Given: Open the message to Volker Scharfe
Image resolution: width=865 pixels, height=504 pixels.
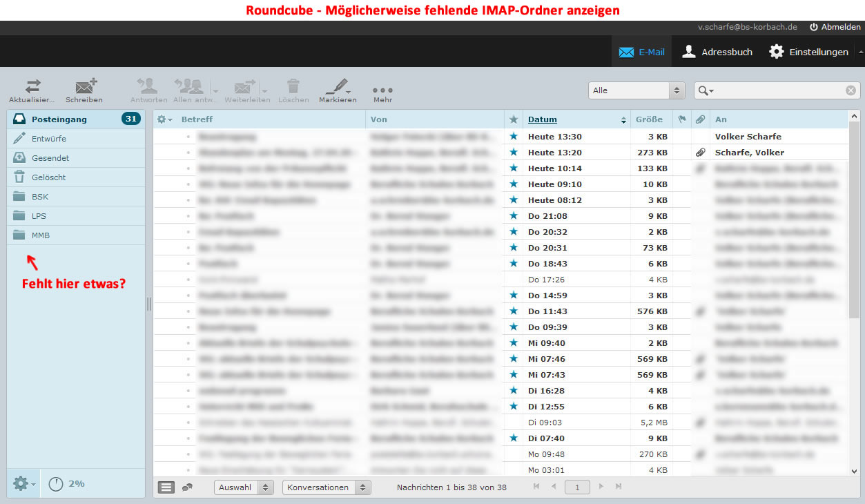Looking at the screenshot, I should pyautogui.click(x=500, y=137).
